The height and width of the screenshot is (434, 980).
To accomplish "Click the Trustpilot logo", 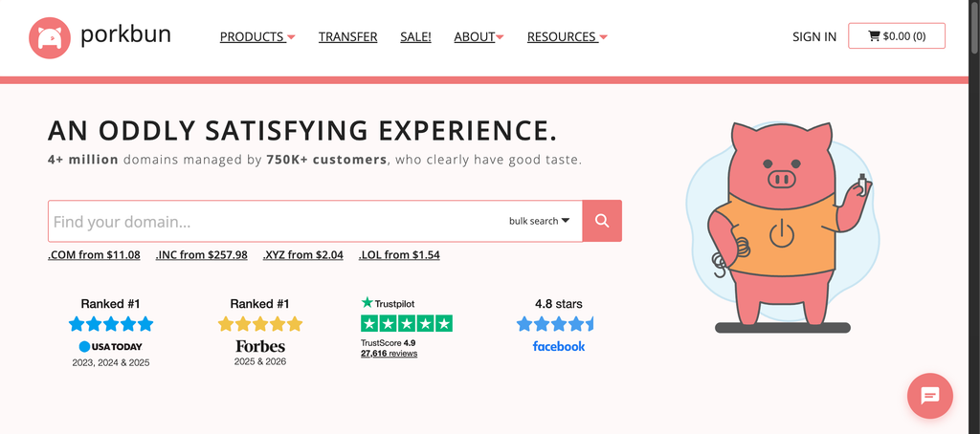I will (x=389, y=303).
